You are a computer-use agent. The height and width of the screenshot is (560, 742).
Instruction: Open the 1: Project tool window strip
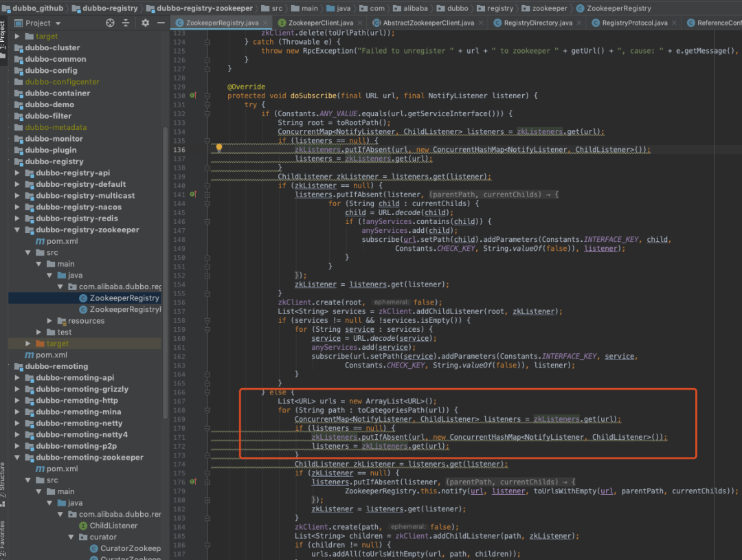point(3,36)
